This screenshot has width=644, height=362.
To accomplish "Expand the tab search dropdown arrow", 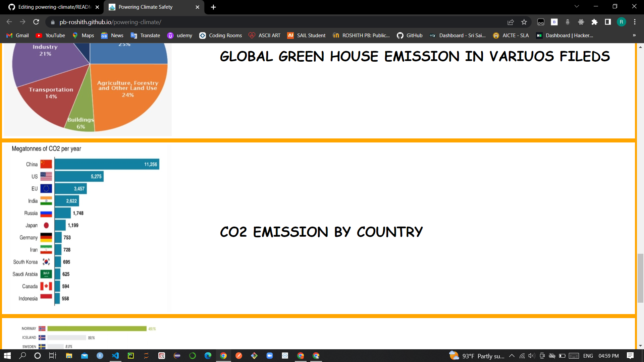I will (576, 6).
